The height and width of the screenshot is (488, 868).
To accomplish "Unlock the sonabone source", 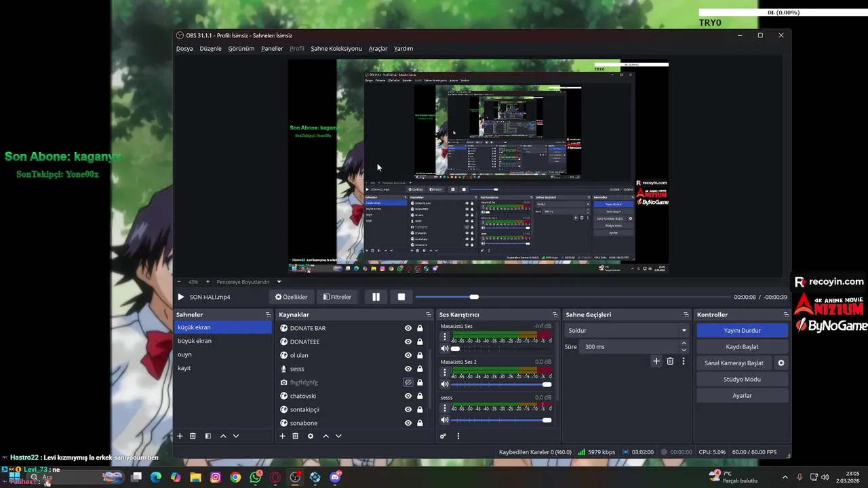I will click(x=420, y=423).
